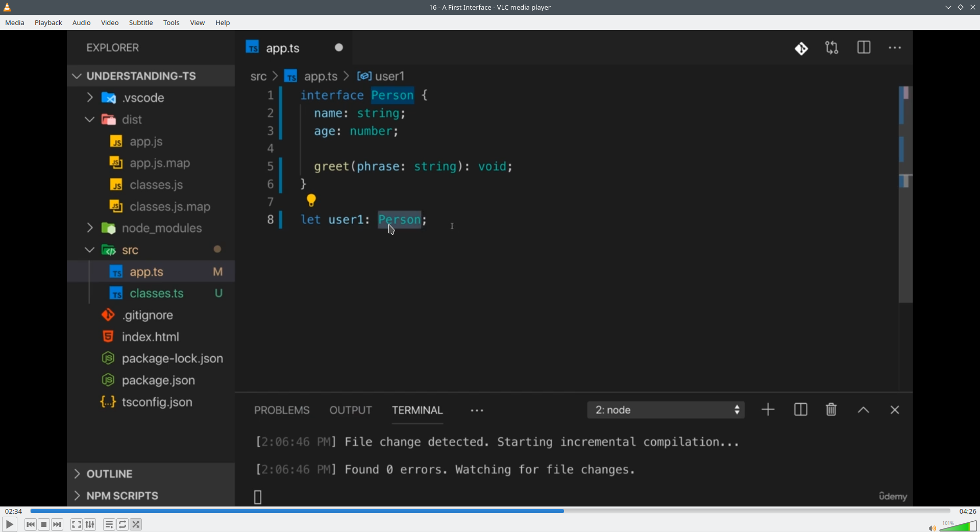Close the terminal panel
Screen dimensions: 980x532
[x=895, y=410]
